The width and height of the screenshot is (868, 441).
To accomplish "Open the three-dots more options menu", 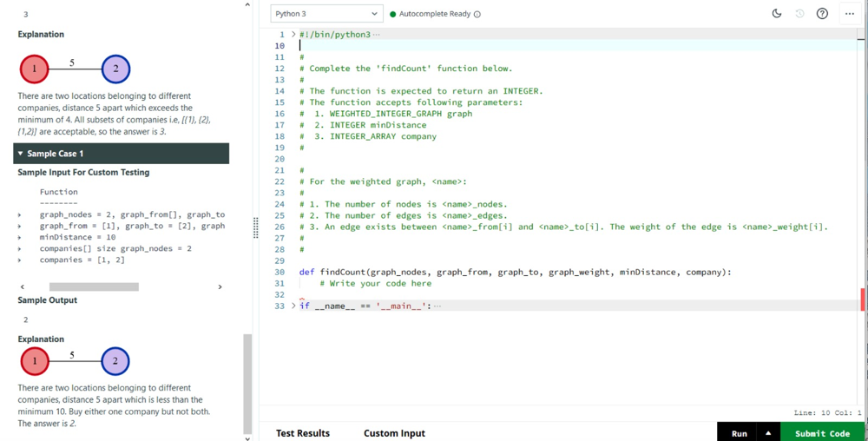I will (850, 14).
